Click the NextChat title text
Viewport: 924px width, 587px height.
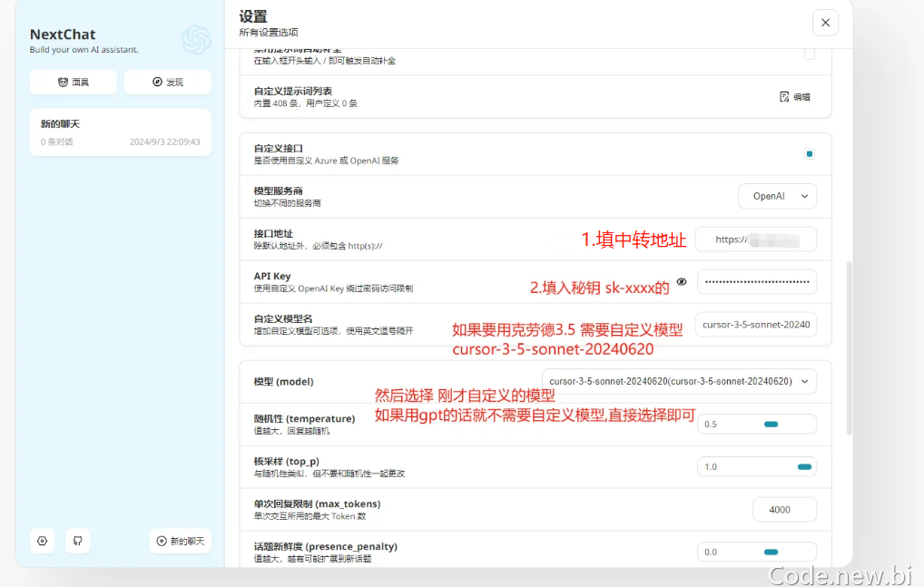tap(63, 34)
